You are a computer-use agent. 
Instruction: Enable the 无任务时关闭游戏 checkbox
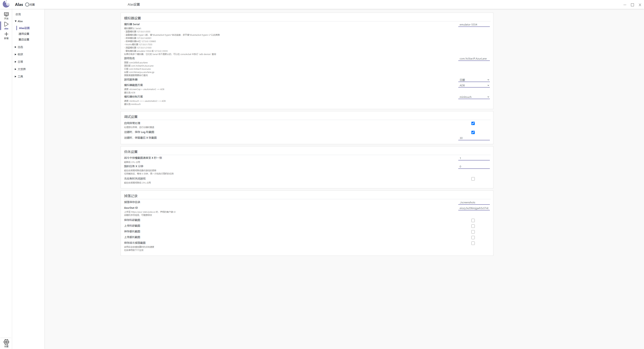tap(473, 179)
